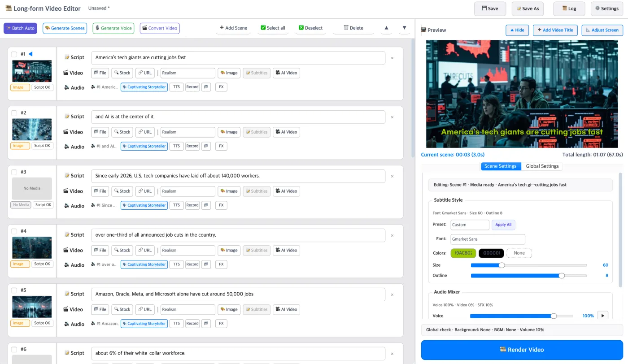Screen dimensions: 628x364
Task: Open FX for scene #3's audio
Action: coord(221,205)
